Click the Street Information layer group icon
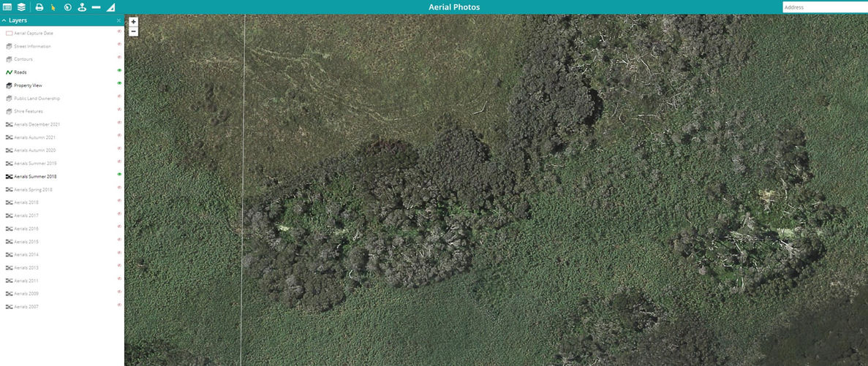 coord(9,47)
